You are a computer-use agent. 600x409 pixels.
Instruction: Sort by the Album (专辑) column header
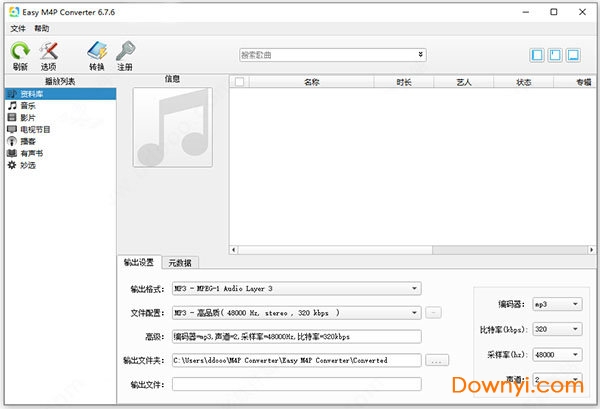click(x=577, y=82)
